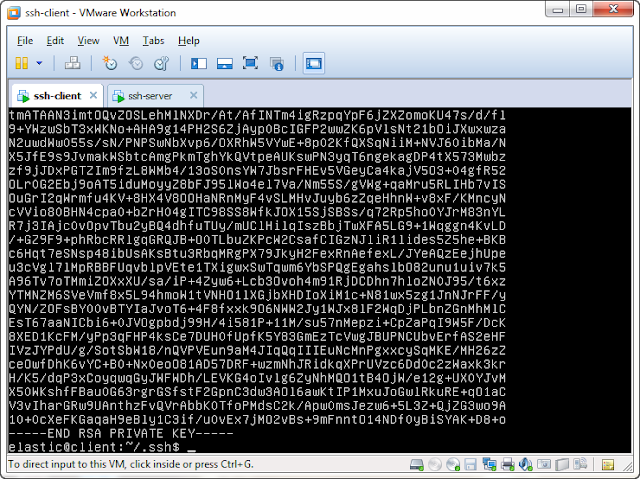The width and height of the screenshot is (640, 479).
Task: Click the Unity mode toolbar icon
Action: click(x=277, y=64)
